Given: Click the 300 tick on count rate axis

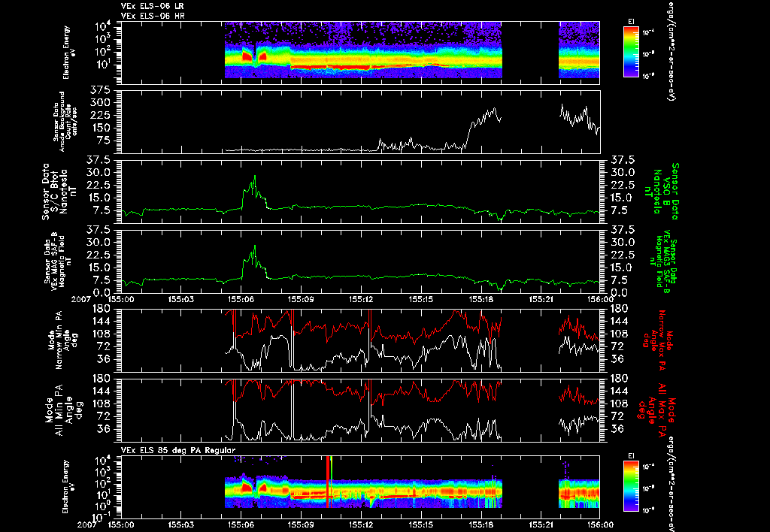Looking at the screenshot, I should tap(99, 103).
